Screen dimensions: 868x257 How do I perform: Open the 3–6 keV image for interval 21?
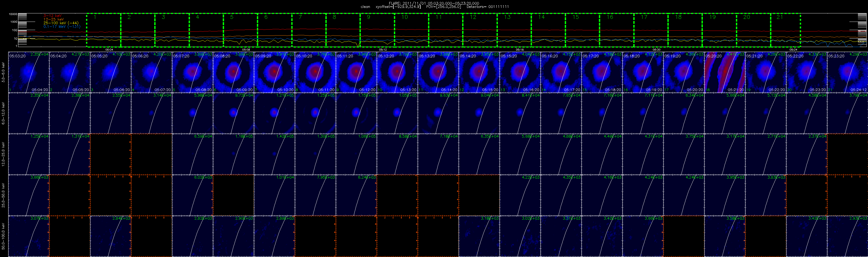tap(848, 72)
